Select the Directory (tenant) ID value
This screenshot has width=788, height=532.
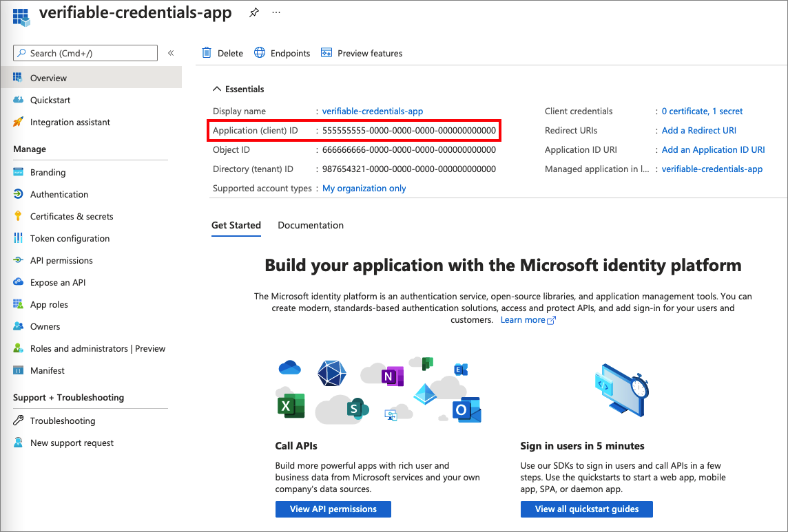[409, 169]
